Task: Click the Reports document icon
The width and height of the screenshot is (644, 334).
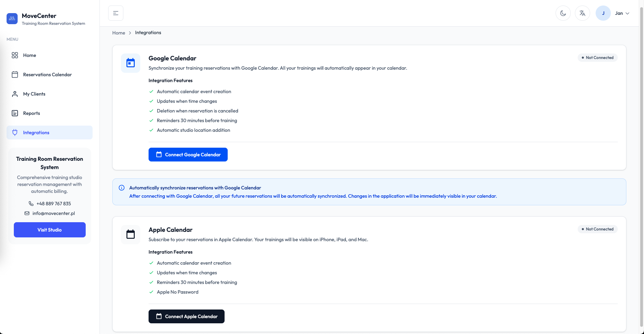Action: click(x=15, y=113)
